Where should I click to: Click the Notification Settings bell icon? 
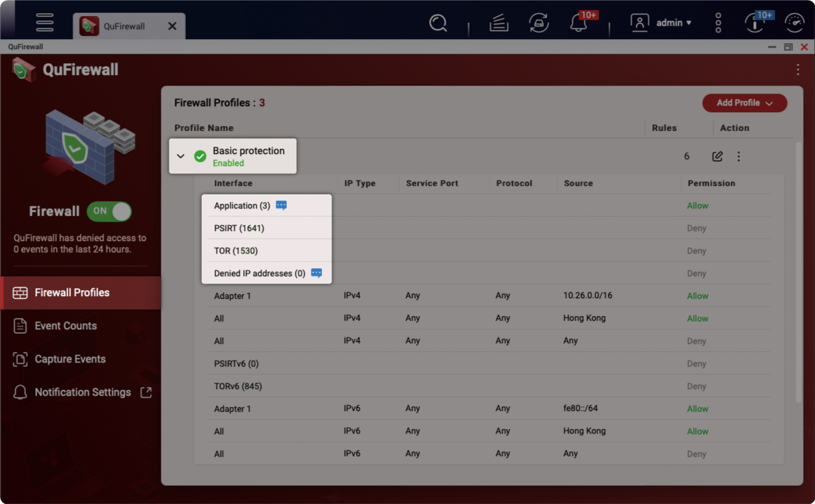click(x=21, y=392)
